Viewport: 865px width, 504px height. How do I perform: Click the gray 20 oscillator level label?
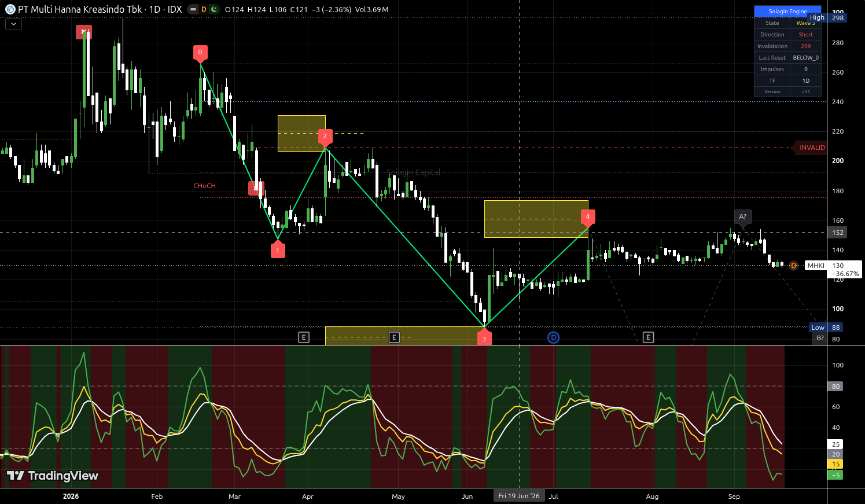tap(836, 454)
